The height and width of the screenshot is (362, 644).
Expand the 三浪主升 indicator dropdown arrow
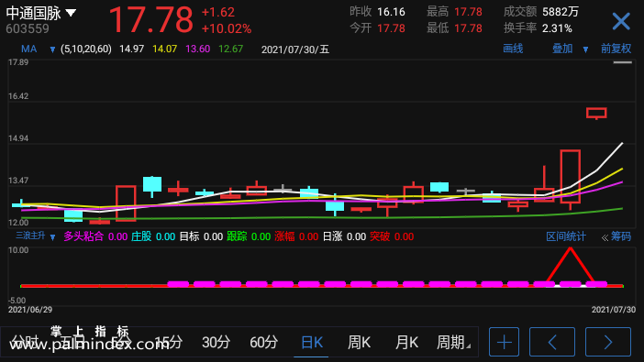pyautogui.click(x=52, y=236)
